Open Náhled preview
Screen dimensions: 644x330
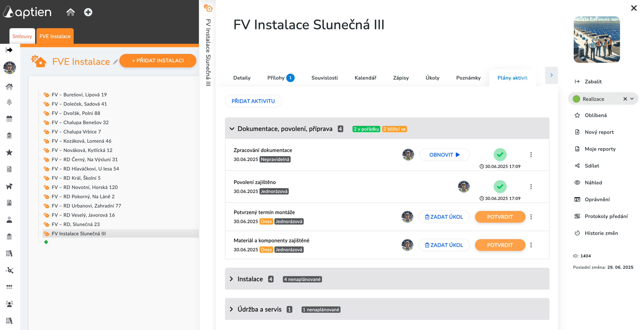(588, 182)
